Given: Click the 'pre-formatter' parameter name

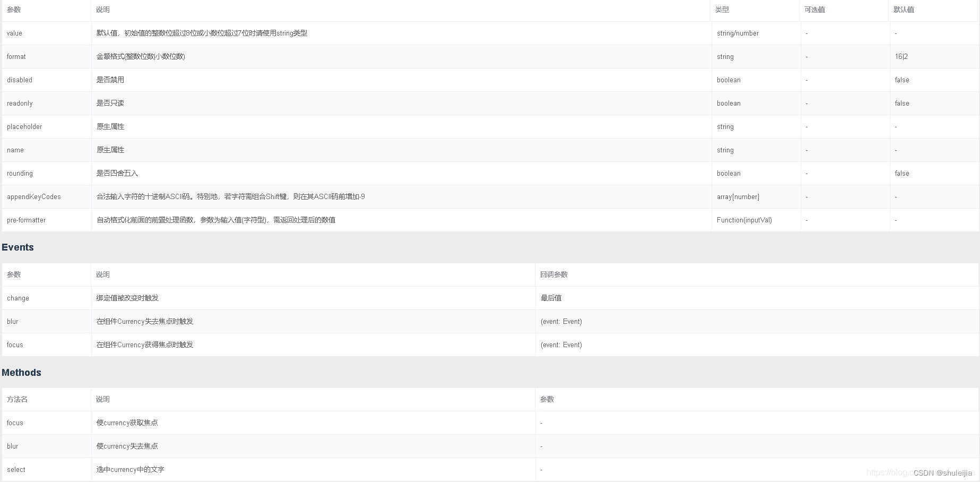Looking at the screenshot, I should click(x=26, y=220).
